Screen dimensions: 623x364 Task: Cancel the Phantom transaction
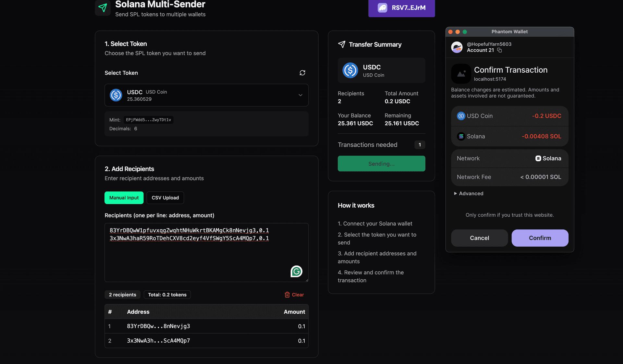479,238
